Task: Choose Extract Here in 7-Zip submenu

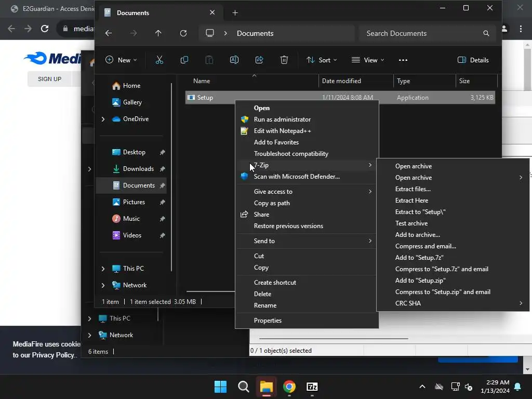Action: (x=453, y=201)
